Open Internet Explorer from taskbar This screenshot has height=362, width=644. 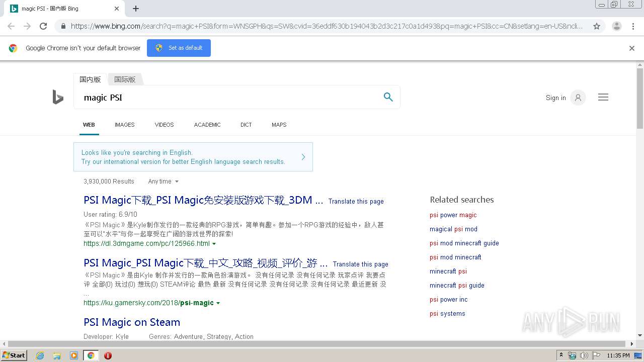click(40, 355)
